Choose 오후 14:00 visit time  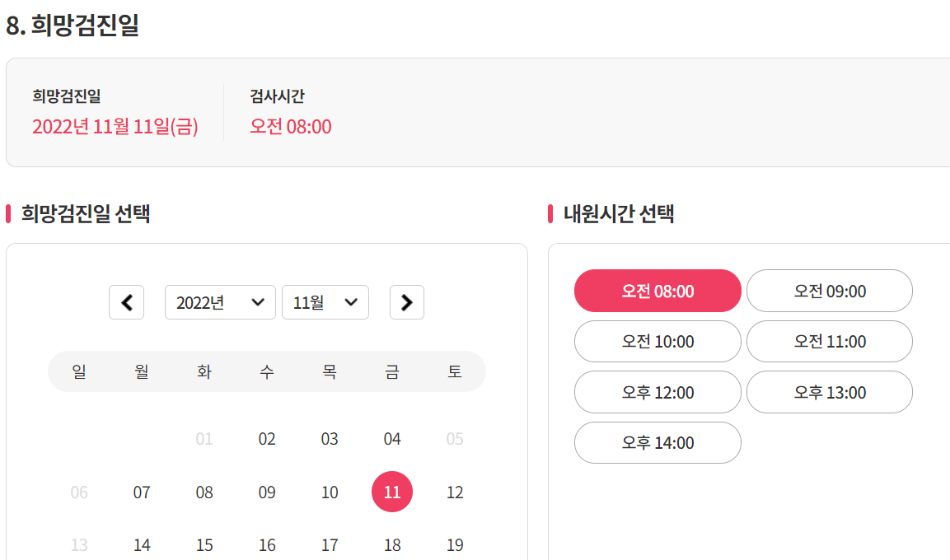click(x=658, y=442)
